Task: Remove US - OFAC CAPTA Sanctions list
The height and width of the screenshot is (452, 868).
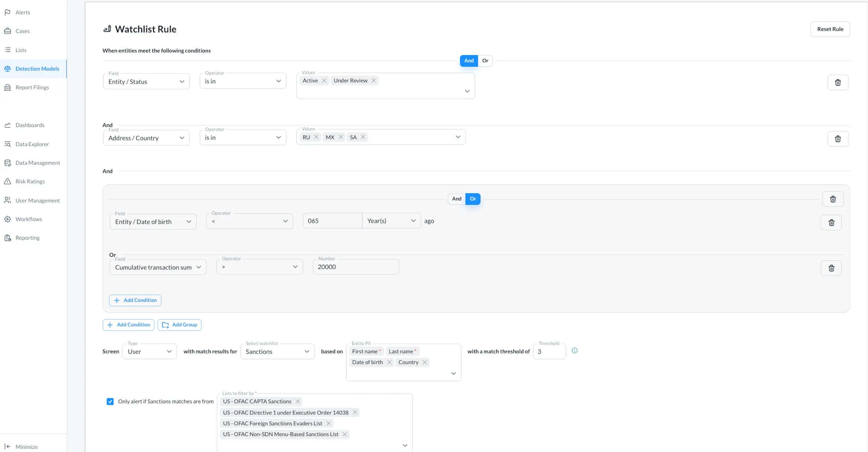Action: 297,401
